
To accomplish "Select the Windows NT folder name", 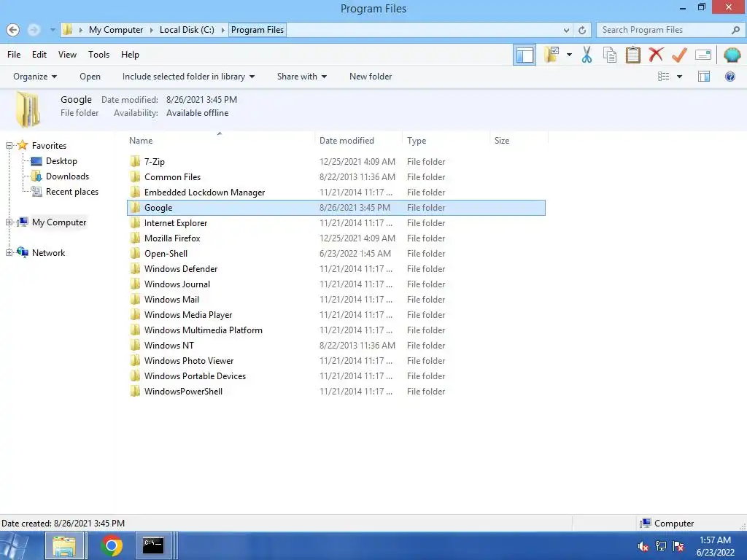I will [169, 345].
